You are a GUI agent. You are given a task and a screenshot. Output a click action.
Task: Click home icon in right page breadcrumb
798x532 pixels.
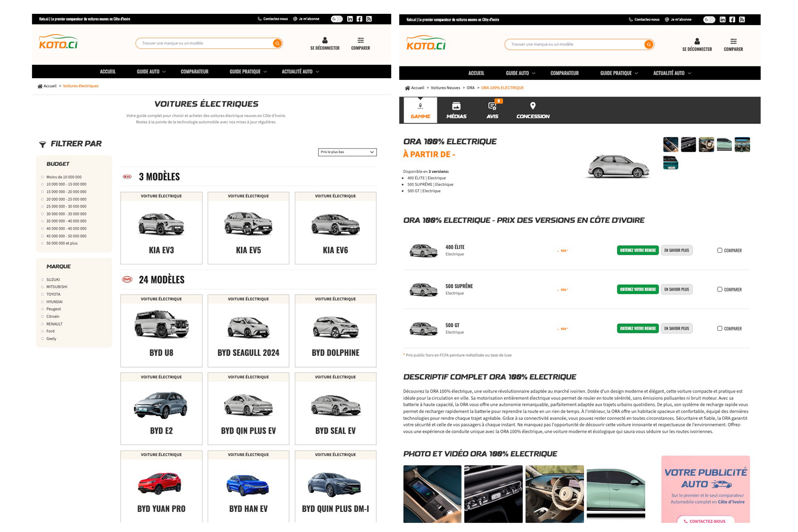(x=407, y=88)
